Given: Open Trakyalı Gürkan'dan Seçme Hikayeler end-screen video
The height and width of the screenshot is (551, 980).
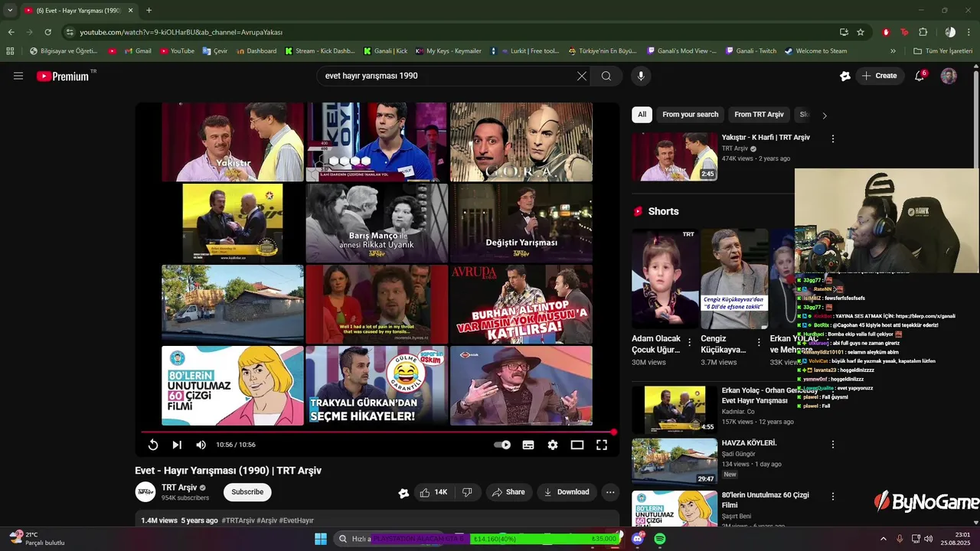Looking at the screenshot, I should [377, 386].
